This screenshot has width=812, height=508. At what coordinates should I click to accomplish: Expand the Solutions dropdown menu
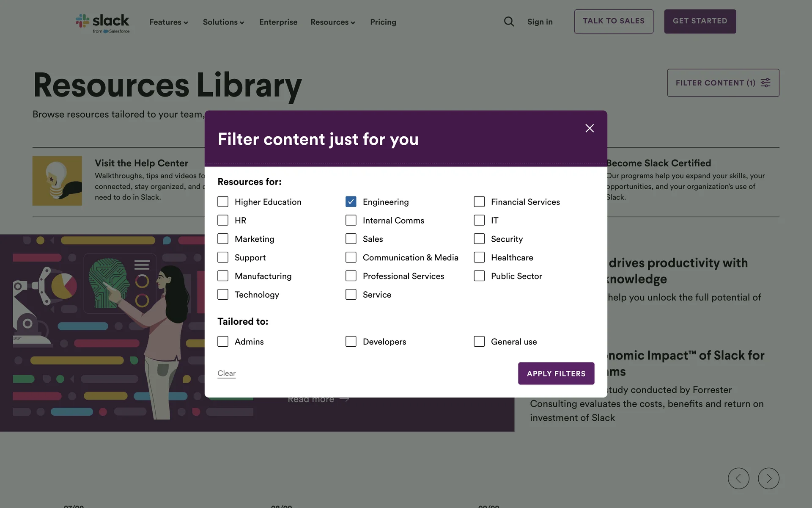click(x=223, y=22)
